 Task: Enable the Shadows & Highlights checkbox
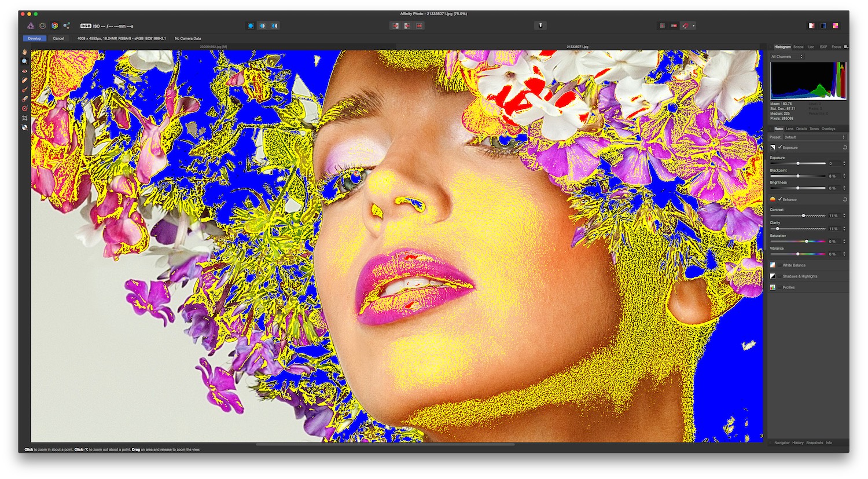point(780,276)
